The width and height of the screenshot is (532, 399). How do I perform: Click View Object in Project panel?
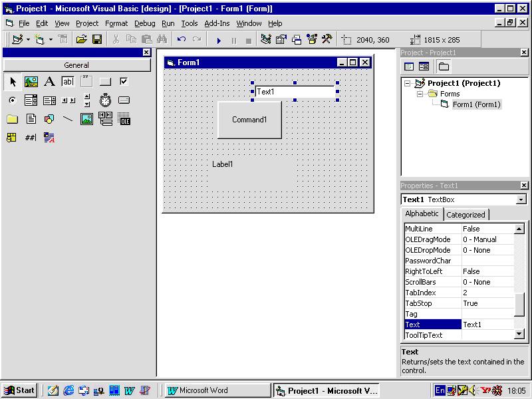click(424, 66)
